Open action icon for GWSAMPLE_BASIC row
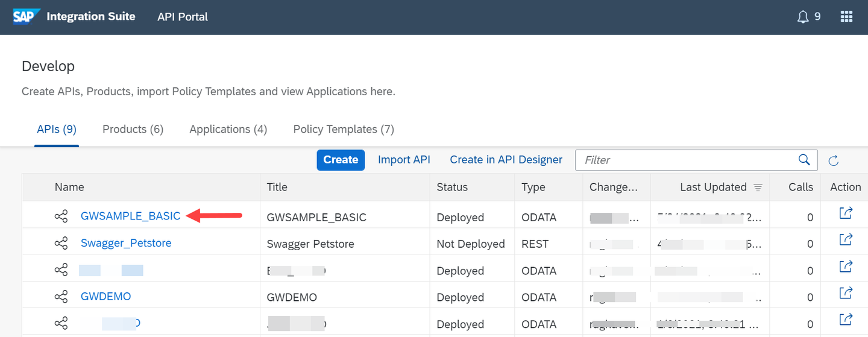Screen dimensions: 868x337 [846, 213]
